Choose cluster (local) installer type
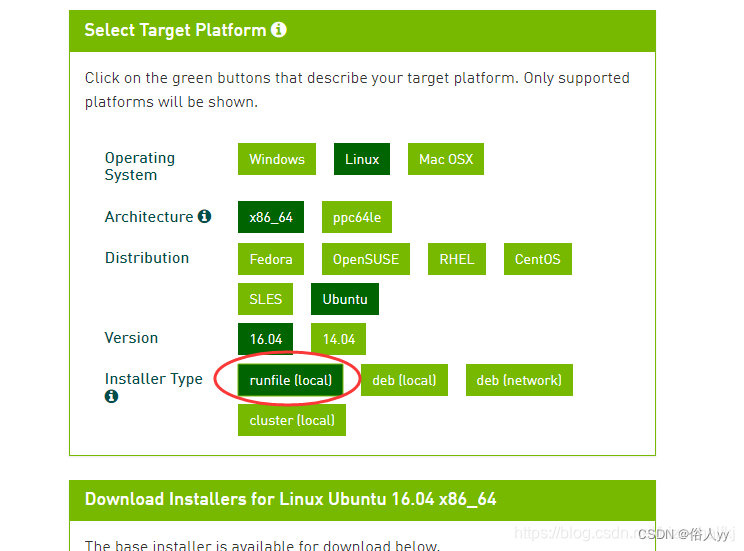 (292, 420)
